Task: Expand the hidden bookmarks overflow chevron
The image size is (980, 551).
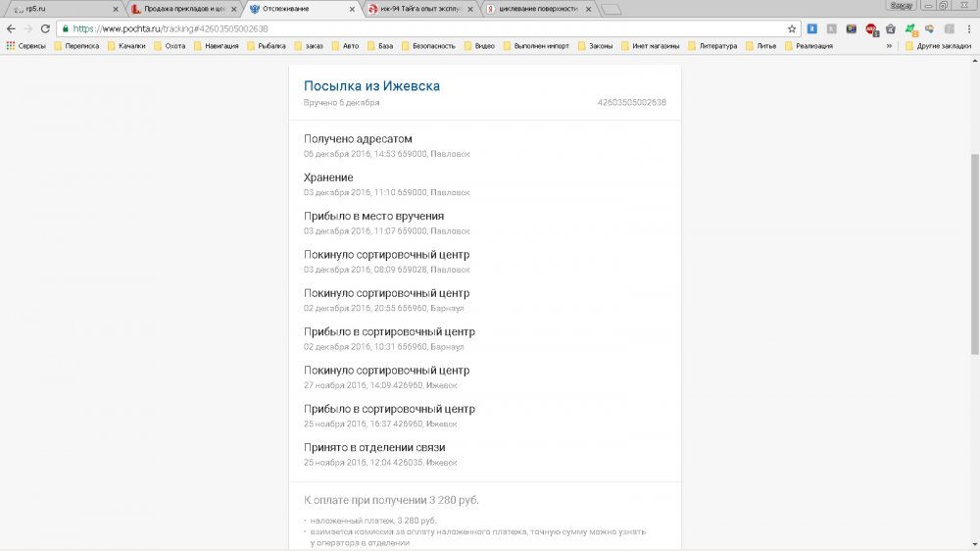Action: 890,45
